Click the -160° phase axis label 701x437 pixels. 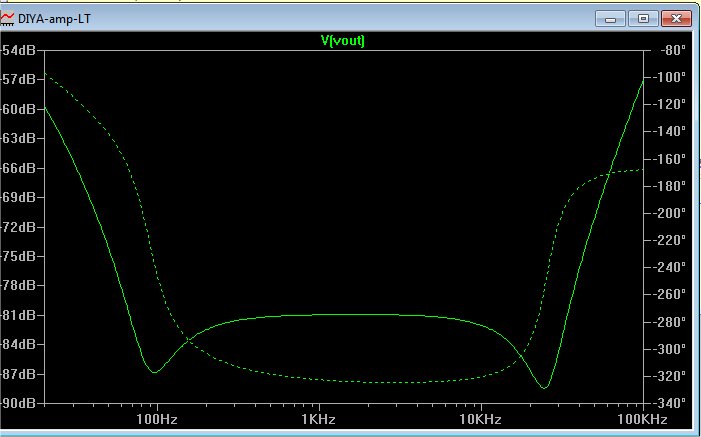pyautogui.click(x=670, y=159)
